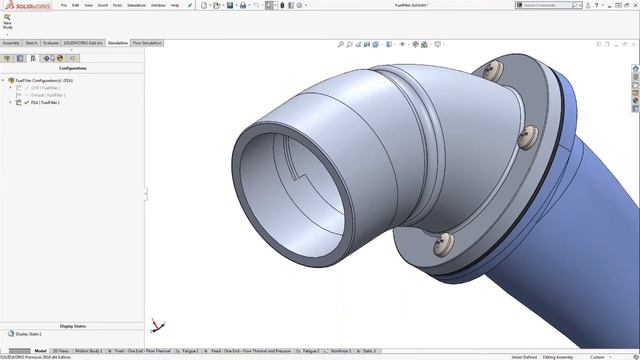
Task: Open FeatureManager design tree tab icon
Action: coord(7,58)
